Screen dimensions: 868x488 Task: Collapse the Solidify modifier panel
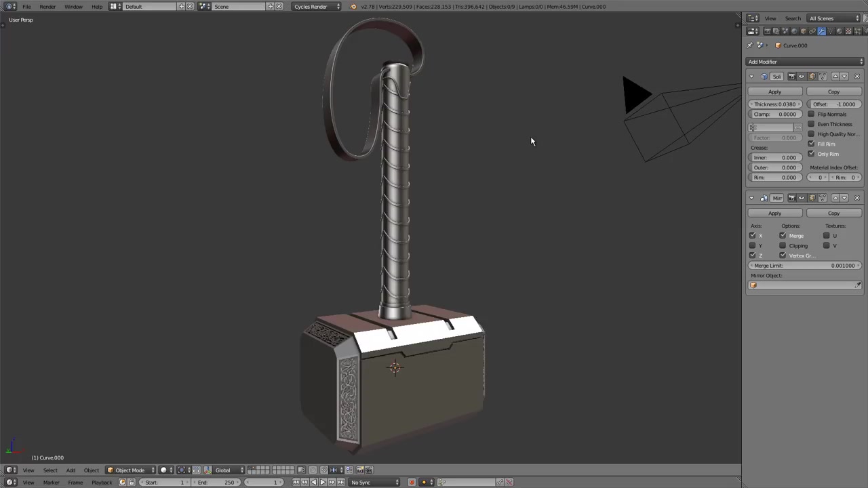click(751, 77)
